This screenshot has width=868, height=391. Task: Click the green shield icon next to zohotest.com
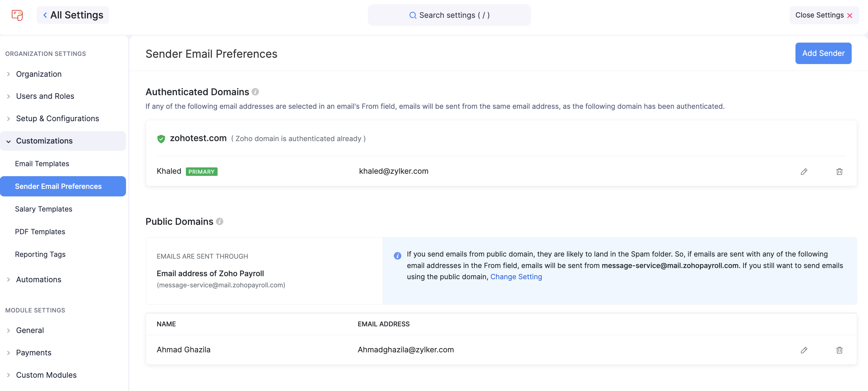pos(161,138)
